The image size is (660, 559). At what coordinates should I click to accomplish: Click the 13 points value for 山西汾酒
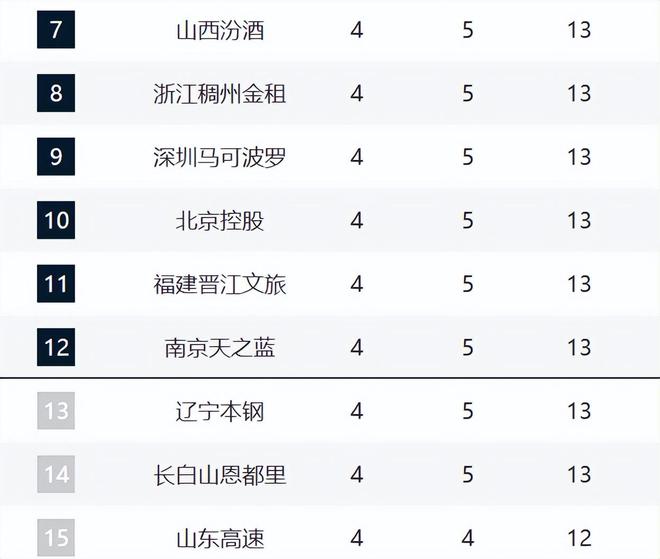tap(579, 30)
